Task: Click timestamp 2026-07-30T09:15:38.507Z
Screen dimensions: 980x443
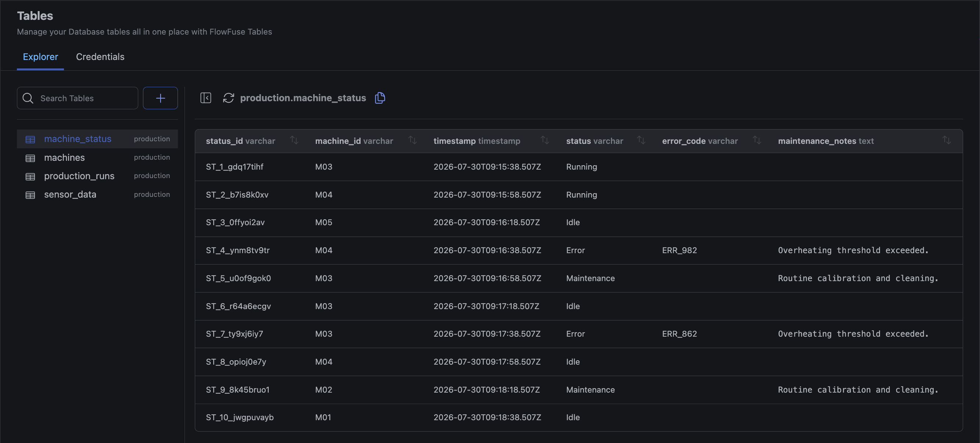Action: coord(487,167)
